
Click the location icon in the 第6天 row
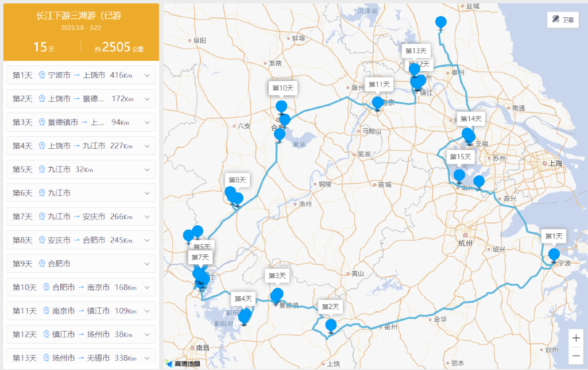coord(41,193)
